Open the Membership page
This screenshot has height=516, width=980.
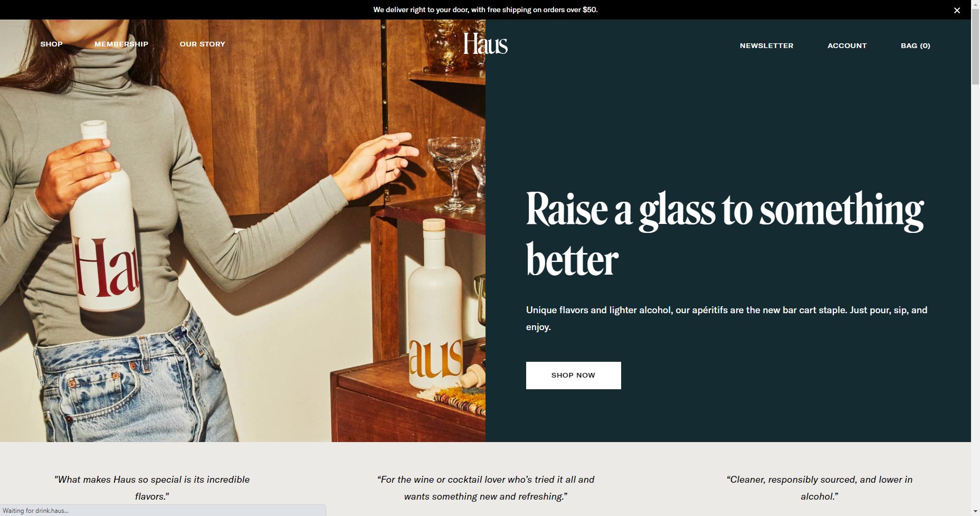pos(121,44)
